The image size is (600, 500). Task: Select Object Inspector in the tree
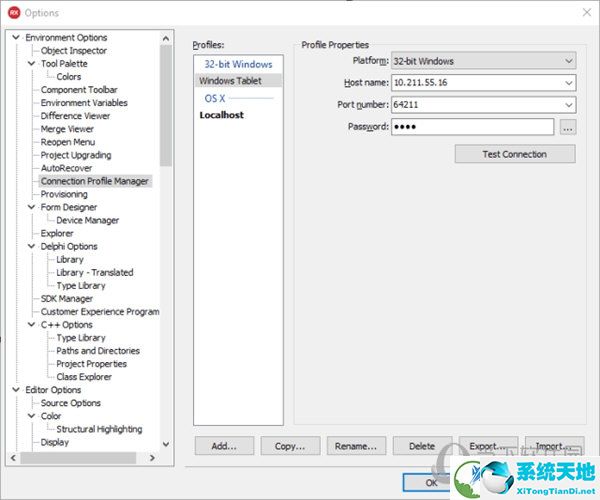pyautogui.click(x=73, y=50)
